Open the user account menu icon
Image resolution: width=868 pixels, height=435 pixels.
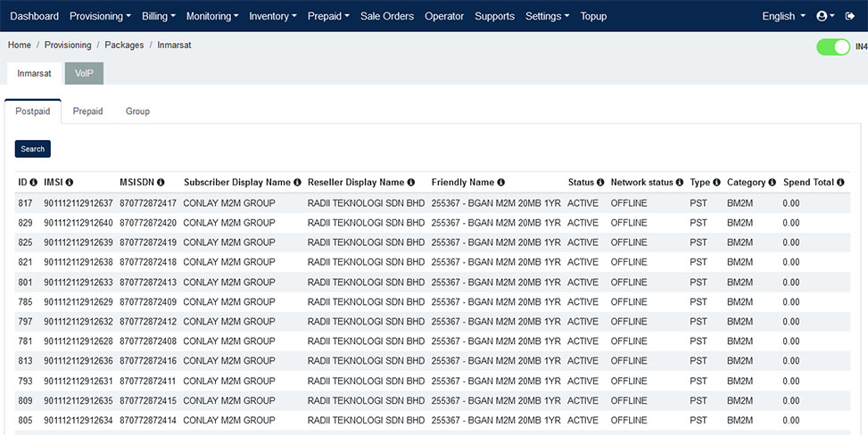point(825,16)
